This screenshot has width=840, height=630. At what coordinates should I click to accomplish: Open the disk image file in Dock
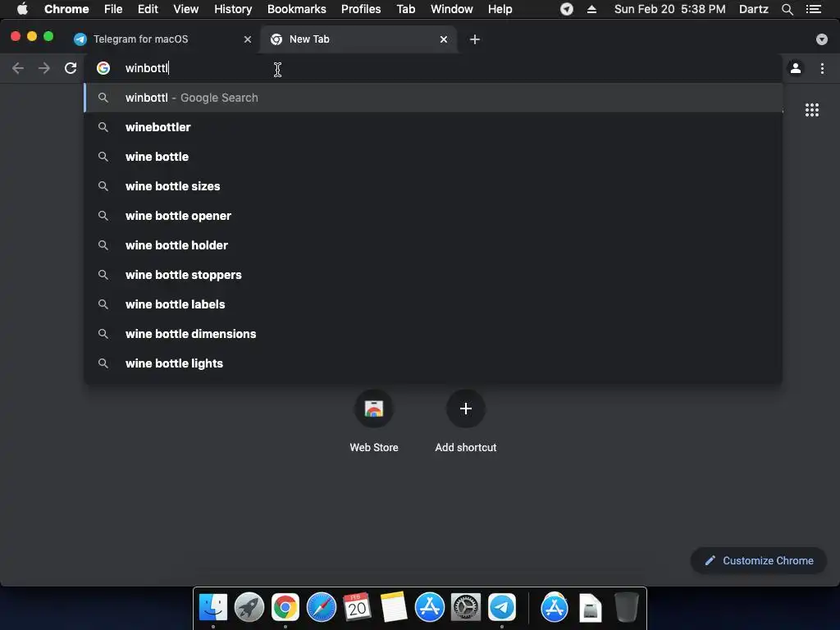pyautogui.click(x=591, y=608)
